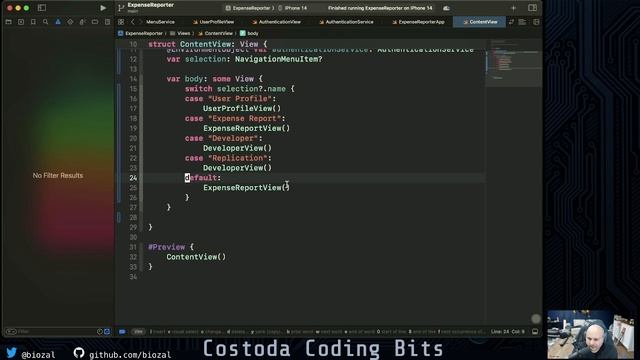Choose the iPhone 14 run destination
The image size is (640, 360).
tap(293, 8)
